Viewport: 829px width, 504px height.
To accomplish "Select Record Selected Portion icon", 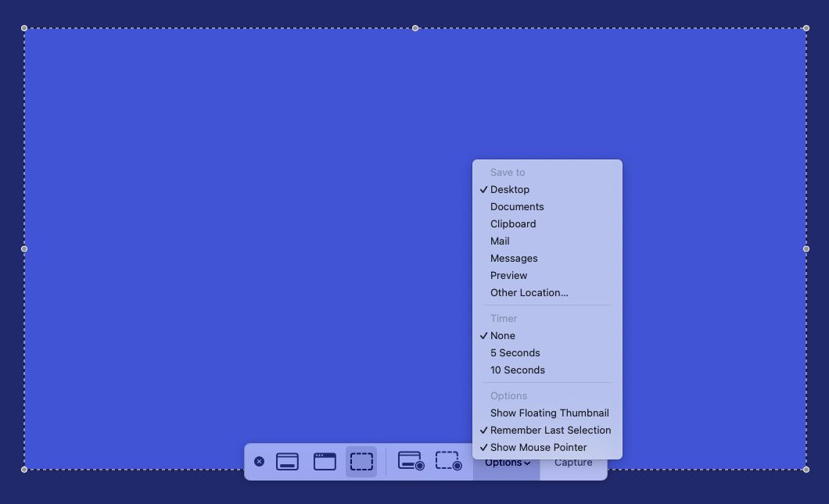I will [448, 461].
